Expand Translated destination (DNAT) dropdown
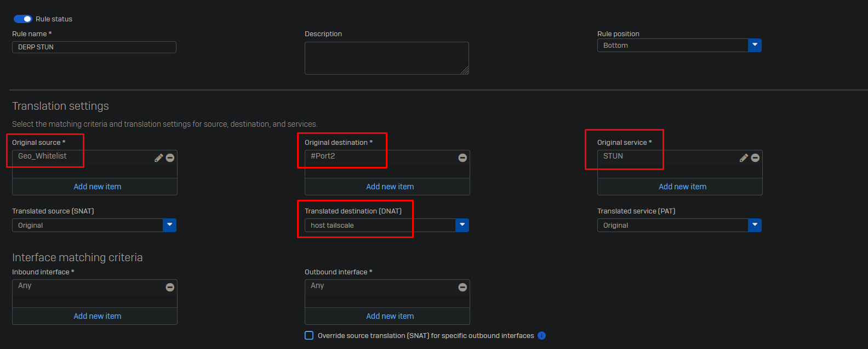 tap(462, 226)
